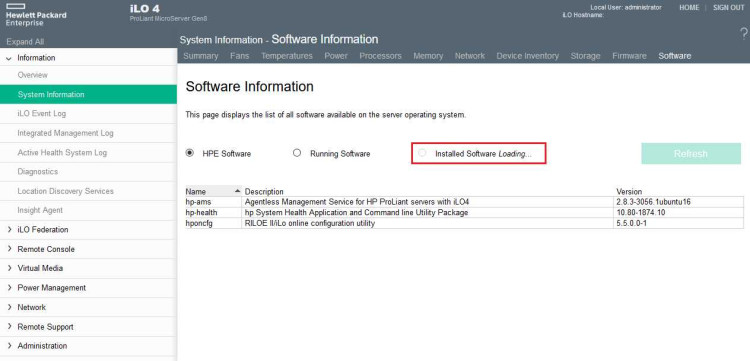Image resolution: width=750 pixels, height=361 pixels.
Task: Click version 2.8.3-3056.1ubuntu16 cell
Action: coord(678,202)
